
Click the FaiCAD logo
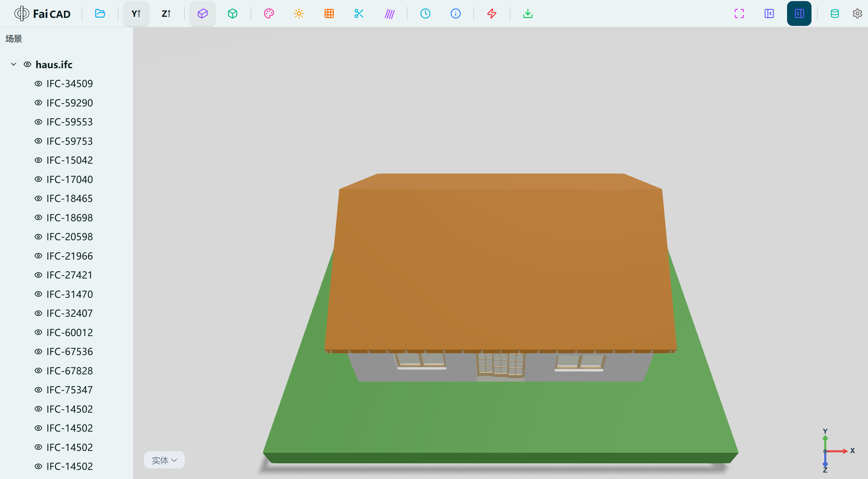coord(42,13)
